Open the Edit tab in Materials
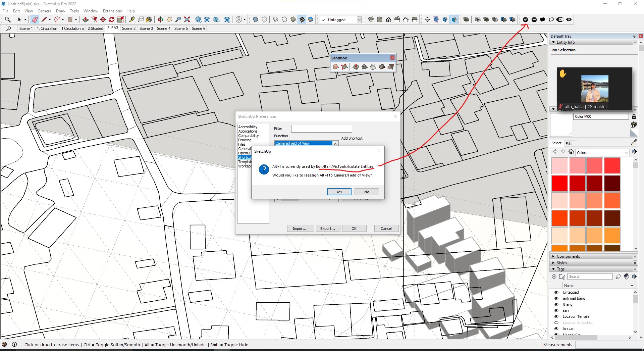The image size is (644, 351). click(x=569, y=143)
